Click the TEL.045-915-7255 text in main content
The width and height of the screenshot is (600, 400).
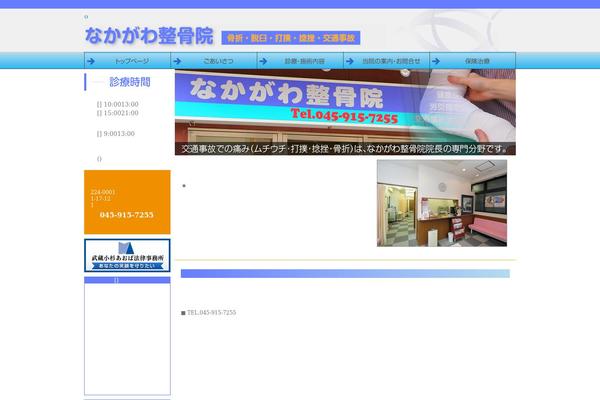tap(211, 313)
